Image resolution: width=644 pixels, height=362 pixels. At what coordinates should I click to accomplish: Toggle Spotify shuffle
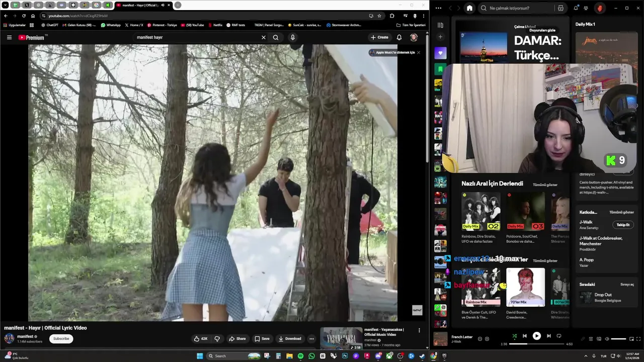pos(515,336)
